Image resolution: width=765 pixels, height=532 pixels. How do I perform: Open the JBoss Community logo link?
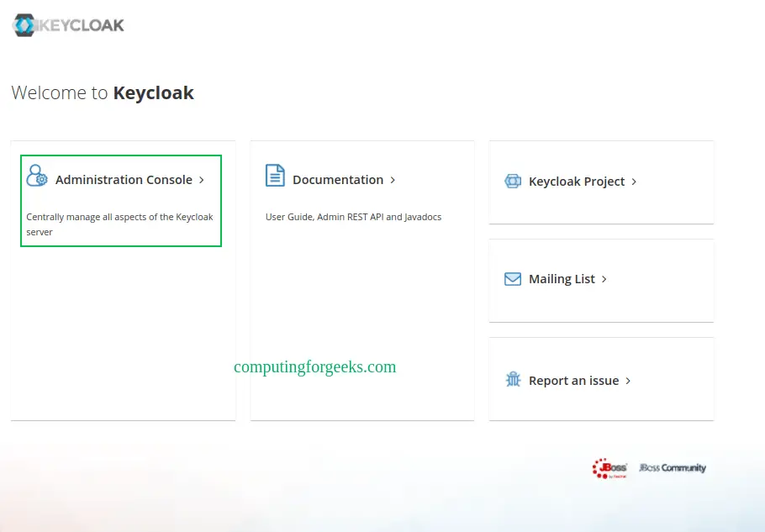click(x=673, y=467)
